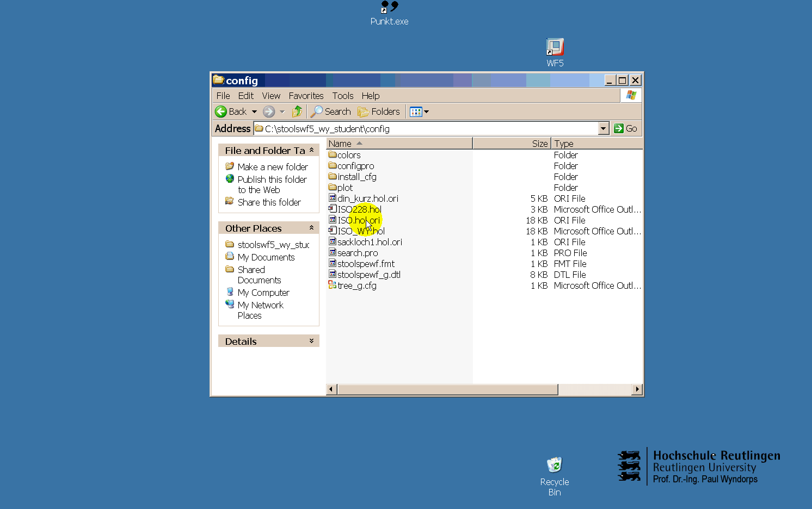Click '18 KB' size of ISO.hol.ori
Image resolution: width=812 pixels, height=509 pixels.
537,220
